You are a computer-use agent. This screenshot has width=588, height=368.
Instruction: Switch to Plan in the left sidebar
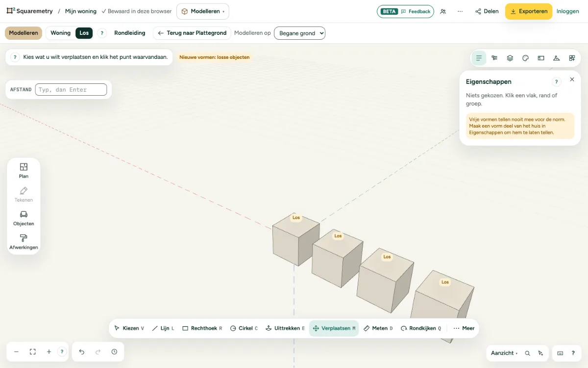[x=24, y=171]
